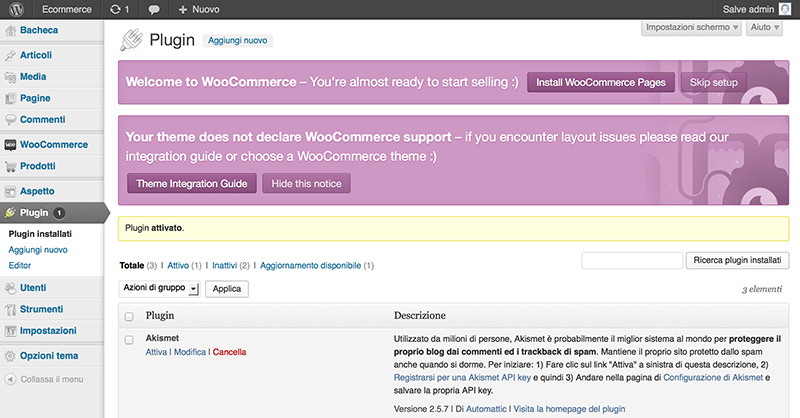
Task: Open the Ecommerce site menu
Action: 67,9
